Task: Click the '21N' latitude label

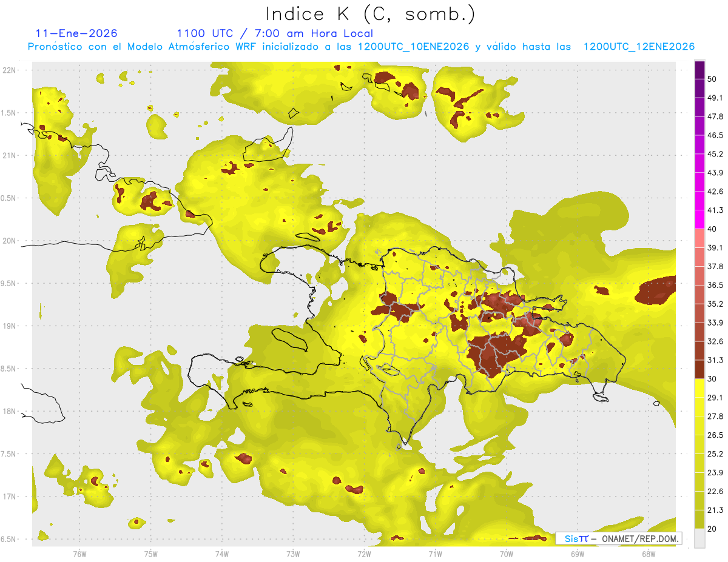Action: [x=10, y=155]
